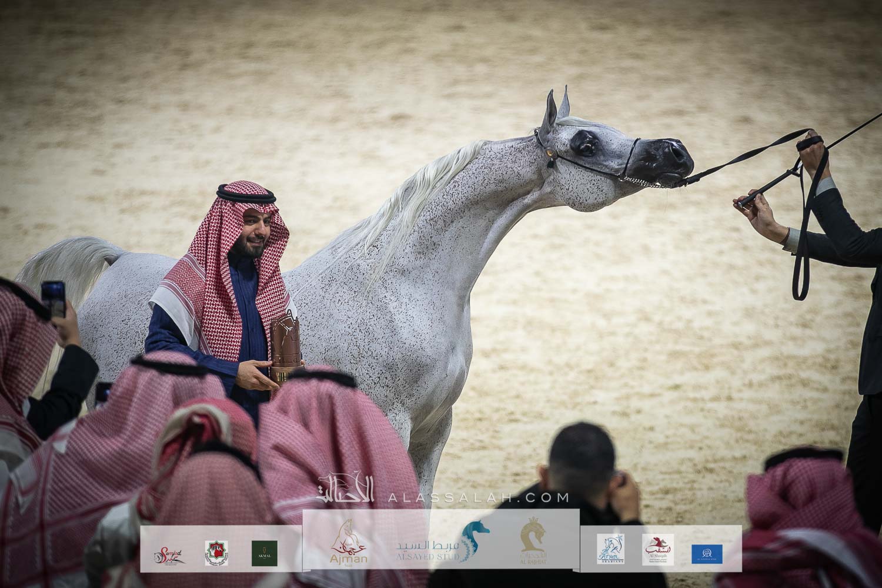Screen dimensions: 882x588
Task: Click the Ajman Stud logo
Action: click(349, 543)
